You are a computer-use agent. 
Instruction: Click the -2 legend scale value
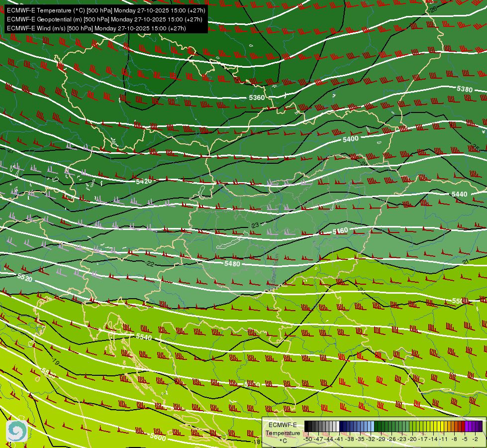click(475, 439)
